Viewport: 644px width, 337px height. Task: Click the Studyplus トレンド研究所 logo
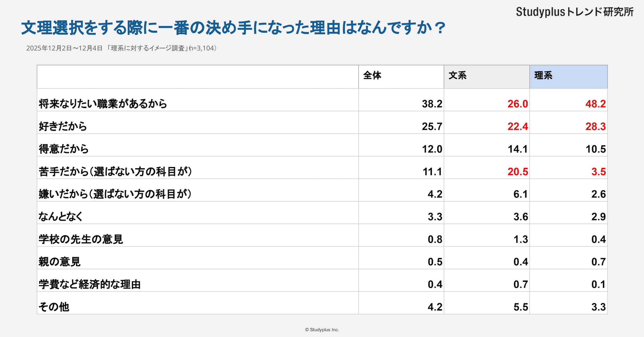[x=574, y=12]
